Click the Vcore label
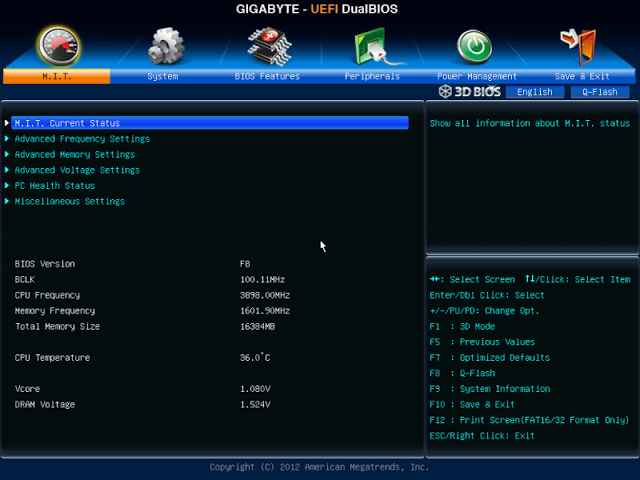 27,389
